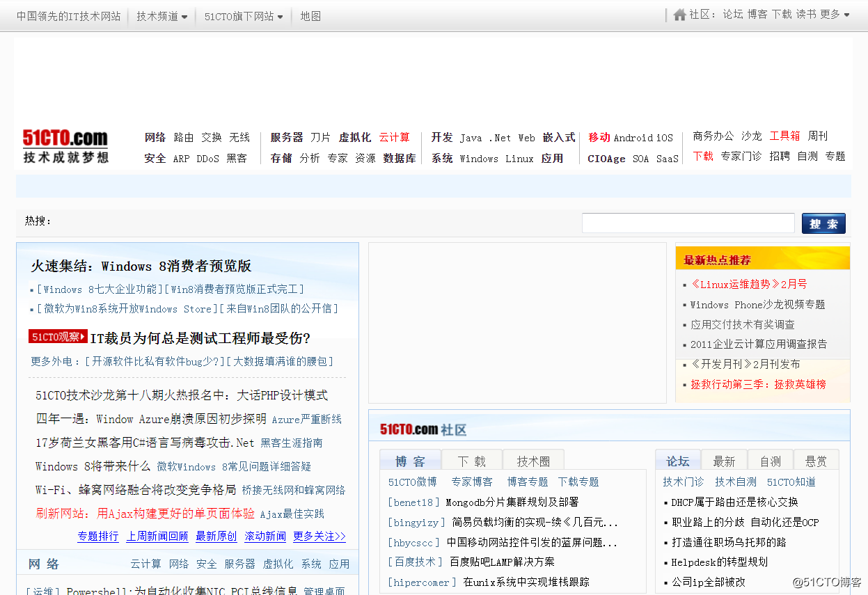
Task: Open the 专家博客 sub-link
Action: coord(472,482)
